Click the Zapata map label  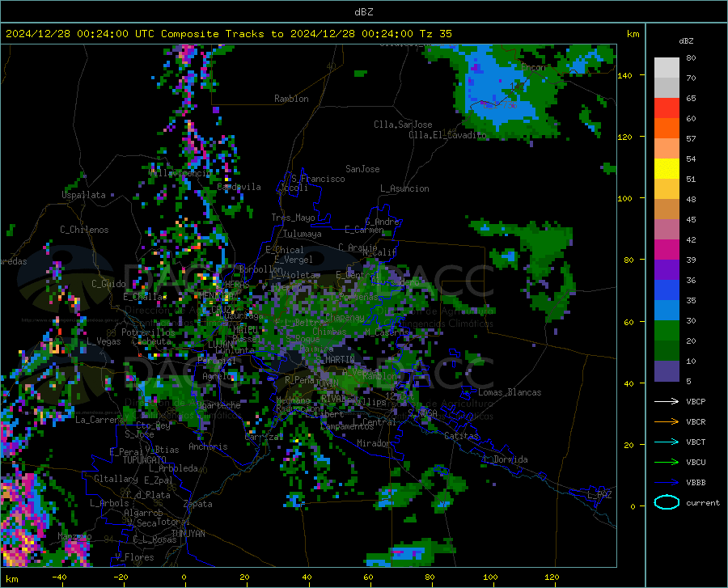click(x=198, y=504)
